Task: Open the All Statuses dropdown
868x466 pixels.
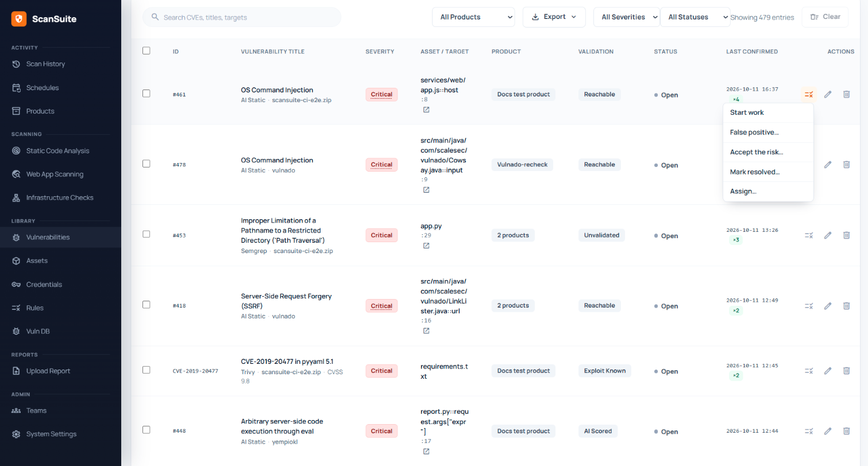Action: point(695,17)
